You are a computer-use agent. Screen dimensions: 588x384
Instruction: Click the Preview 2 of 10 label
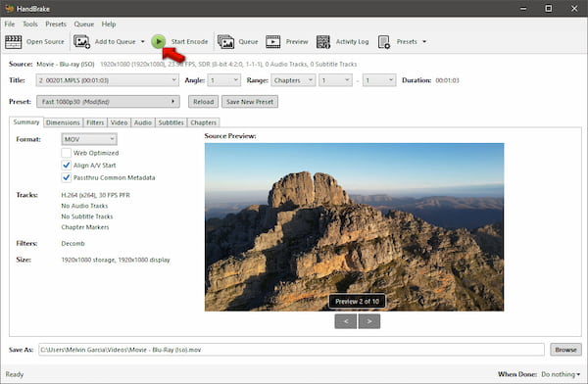pos(357,301)
